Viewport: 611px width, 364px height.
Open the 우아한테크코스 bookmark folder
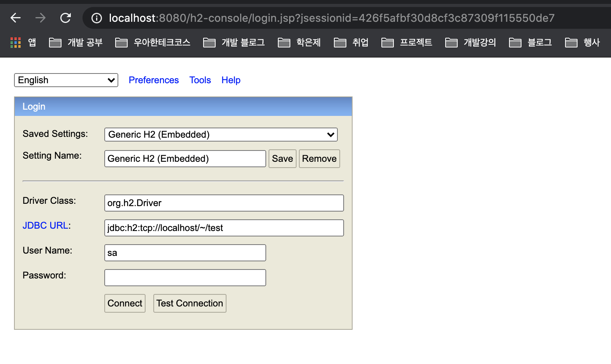click(153, 42)
